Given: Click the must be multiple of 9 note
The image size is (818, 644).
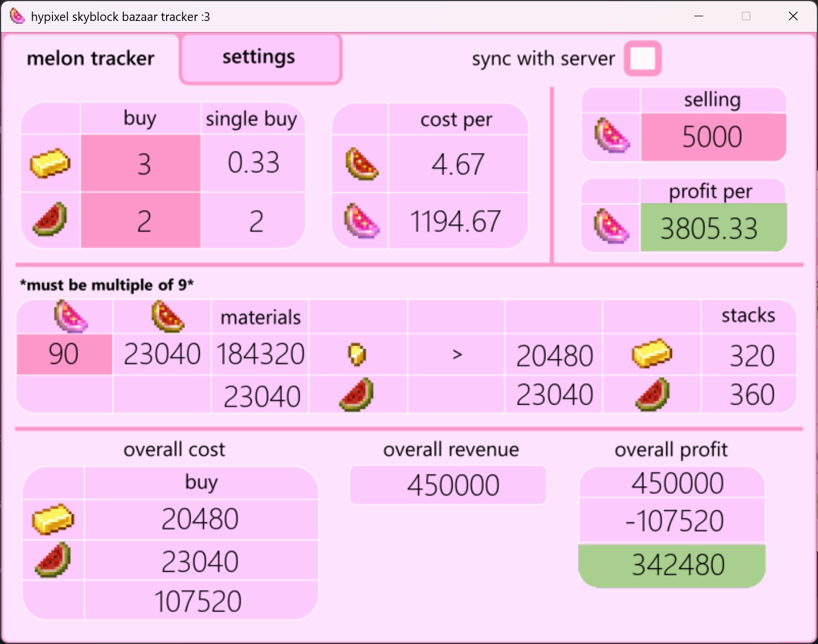Looking at the screenshot, I should 107,285.
